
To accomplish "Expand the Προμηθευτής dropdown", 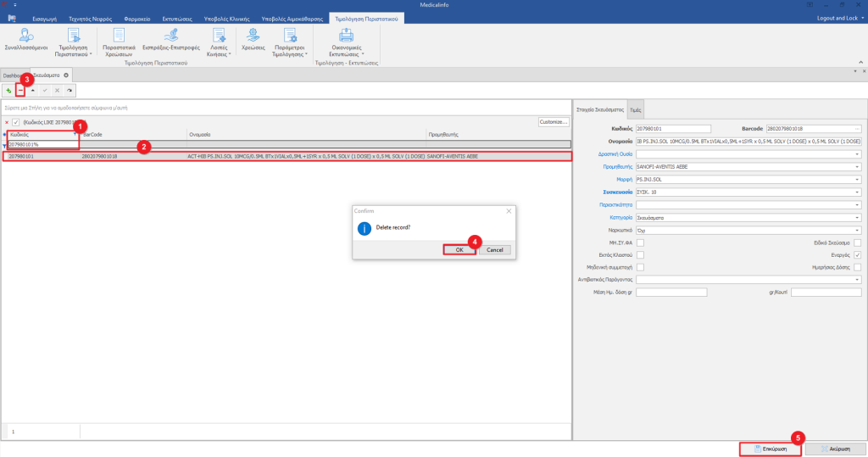I will tap(858, 166).
